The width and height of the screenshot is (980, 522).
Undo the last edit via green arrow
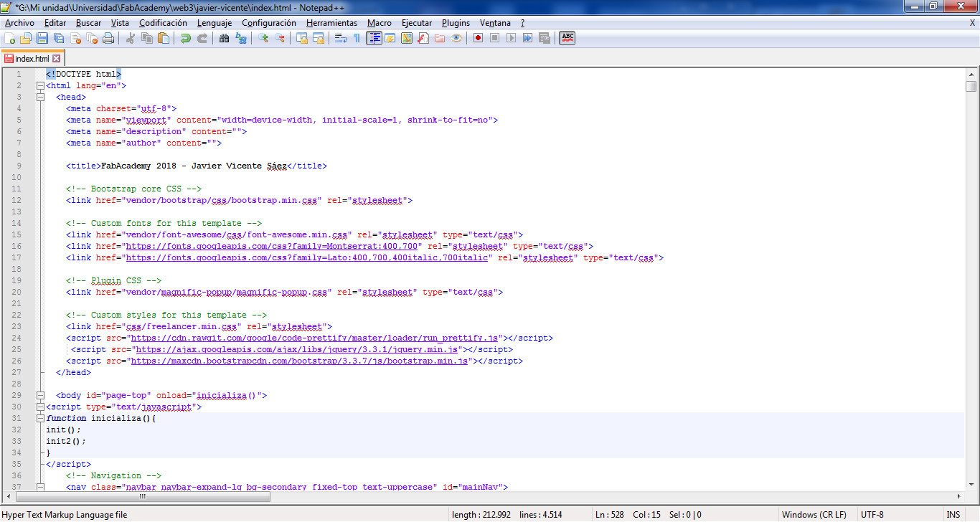coord(186,38)
